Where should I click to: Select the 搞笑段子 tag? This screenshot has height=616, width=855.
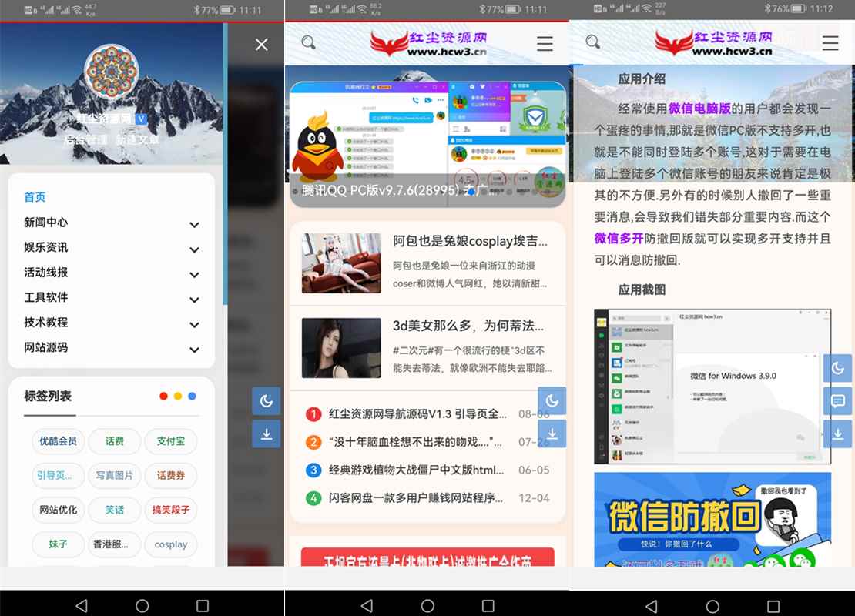(x=171, y=510)
